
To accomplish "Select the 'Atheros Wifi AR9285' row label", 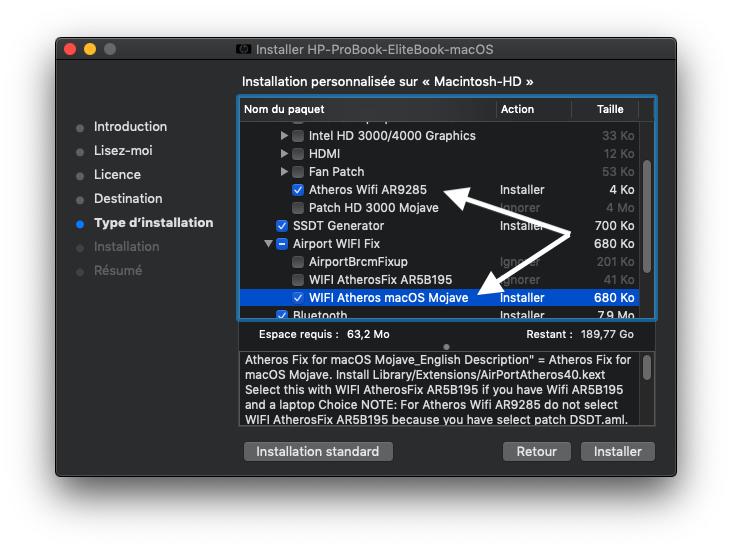I will point(368,190).
